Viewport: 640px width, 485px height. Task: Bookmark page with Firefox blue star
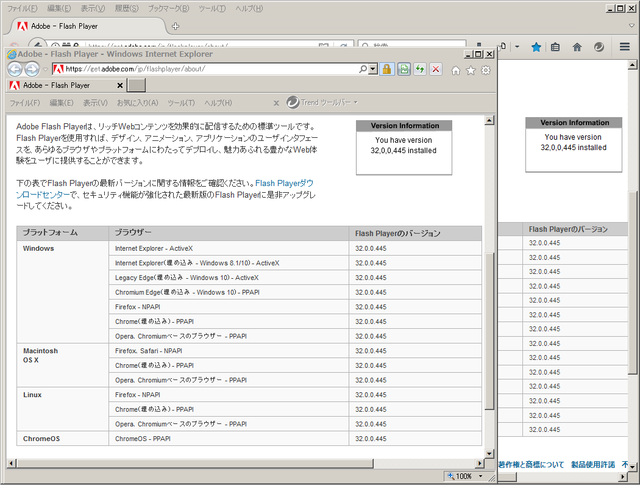point(536,47)
